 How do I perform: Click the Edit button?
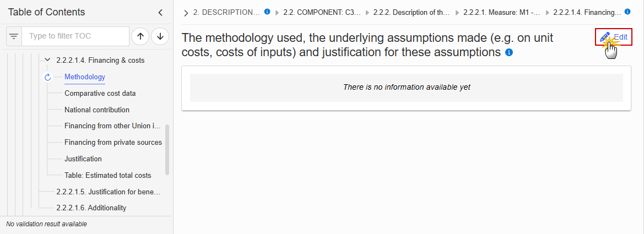point(614,37)
